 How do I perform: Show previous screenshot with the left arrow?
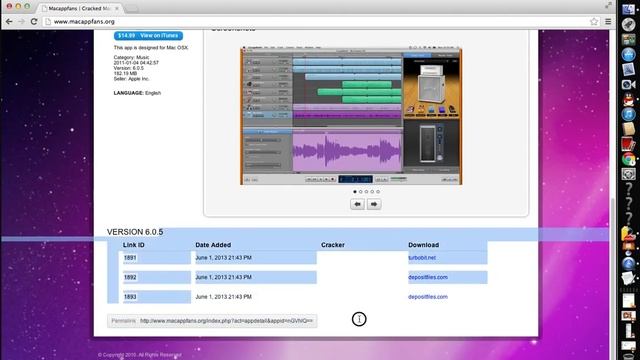coord(358,204)
